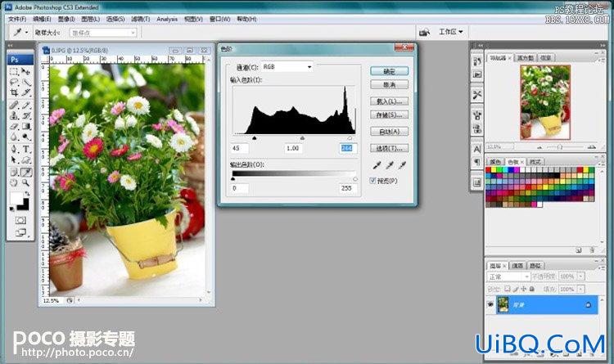The image size is (614, 364).
Task: Toggle lock position in Layers panel
Action: tap(524, 289)
